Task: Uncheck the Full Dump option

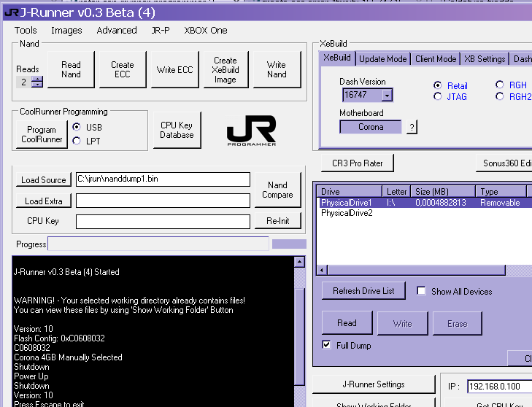Action: click(x=326, y=345)
